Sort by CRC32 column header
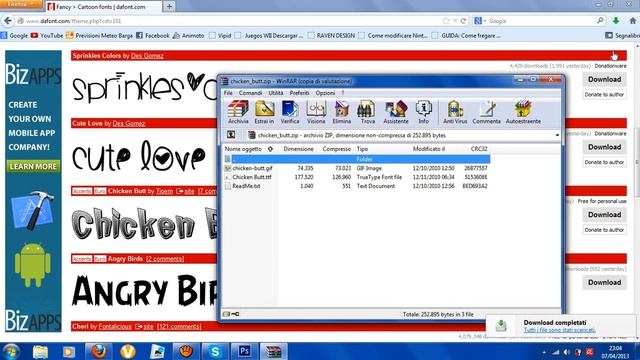 tap(479, 149)
